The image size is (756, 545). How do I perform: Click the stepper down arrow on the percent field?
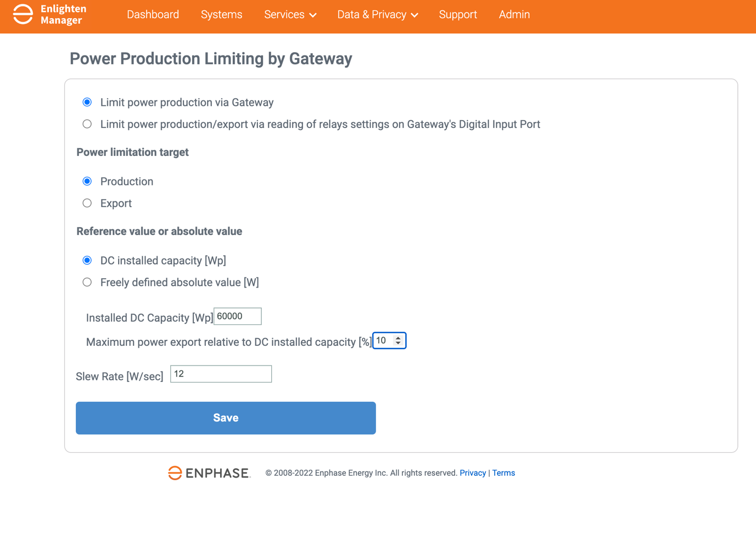click(x=398, y=344)
